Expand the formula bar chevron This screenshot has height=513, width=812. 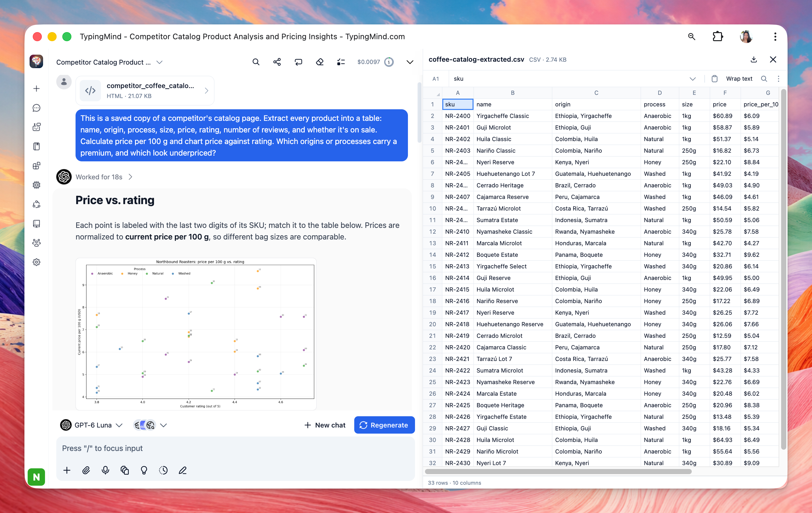692,79
